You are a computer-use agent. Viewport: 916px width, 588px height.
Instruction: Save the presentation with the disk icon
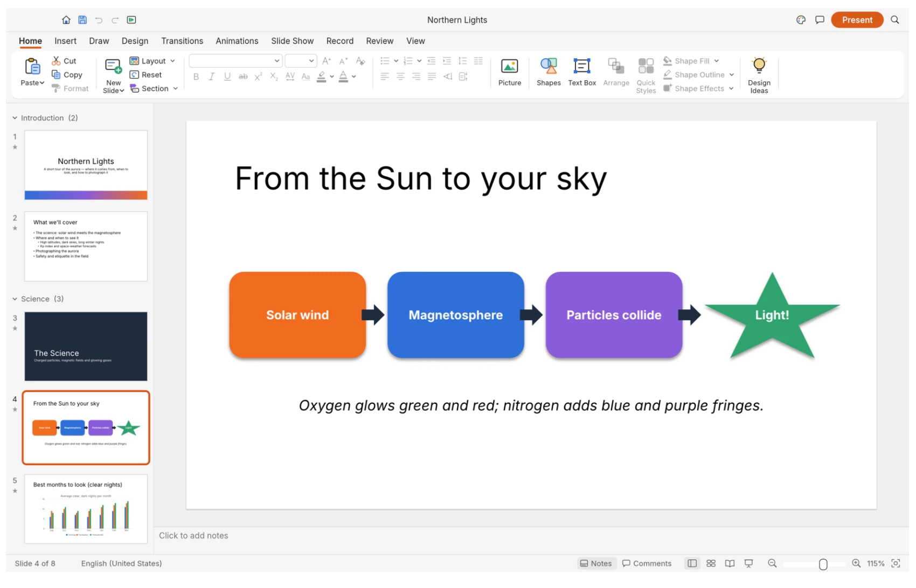click(x=82, y=20)
